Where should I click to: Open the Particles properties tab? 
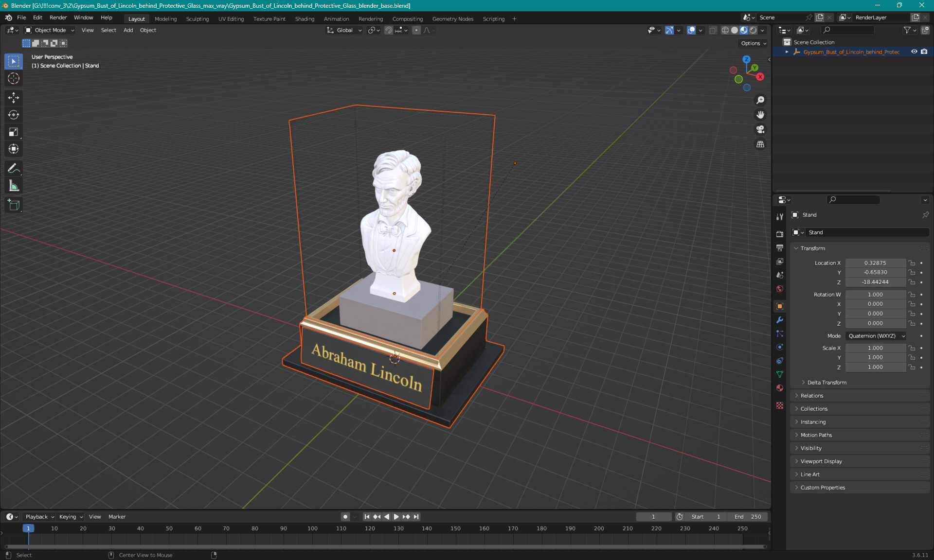point(780,333)
